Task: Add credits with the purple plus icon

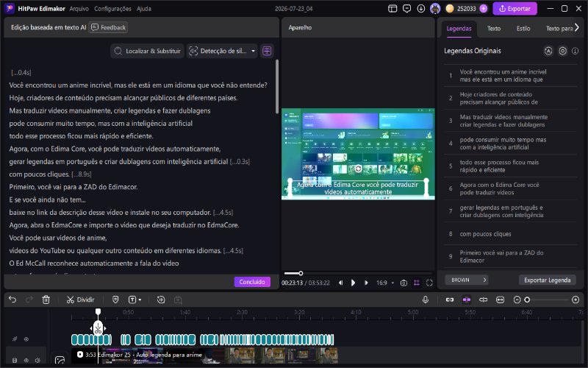Action: [484, 9]
